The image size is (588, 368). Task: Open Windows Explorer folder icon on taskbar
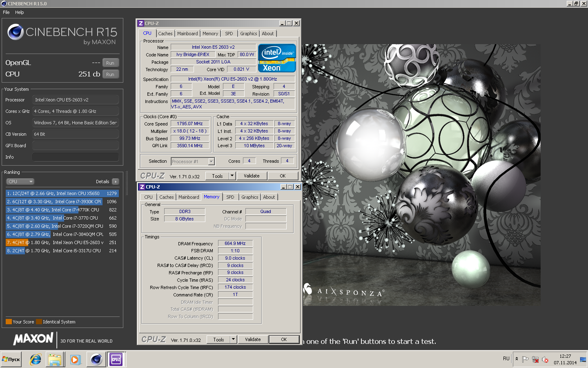(55, 359)
